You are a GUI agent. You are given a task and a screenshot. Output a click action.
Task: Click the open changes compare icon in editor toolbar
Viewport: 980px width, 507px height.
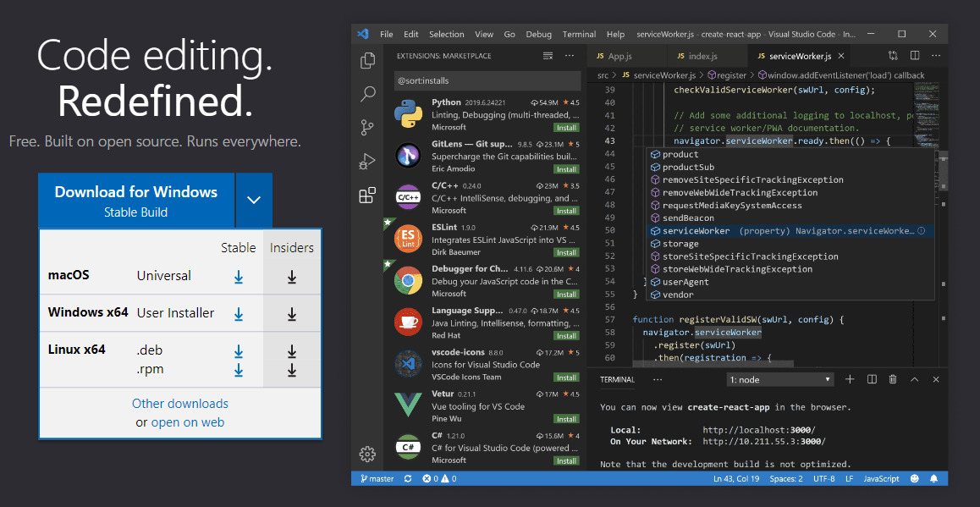[x=893, y=56]
